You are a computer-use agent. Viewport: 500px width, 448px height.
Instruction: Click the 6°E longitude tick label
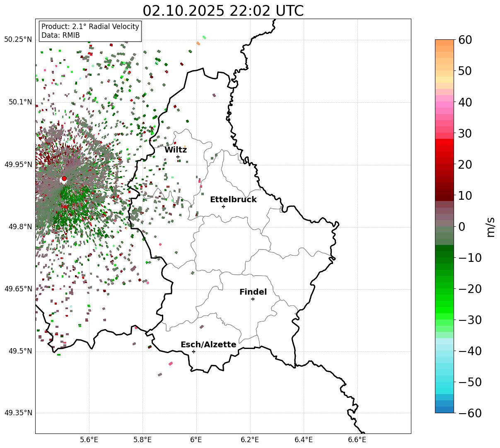pyautogui.click(x=196, y=440)
